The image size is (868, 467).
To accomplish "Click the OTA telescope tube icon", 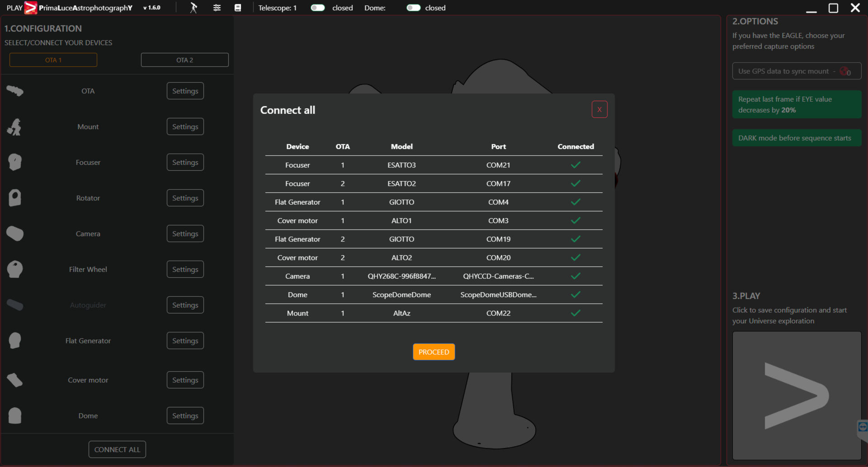I will (x=15, y=91).
